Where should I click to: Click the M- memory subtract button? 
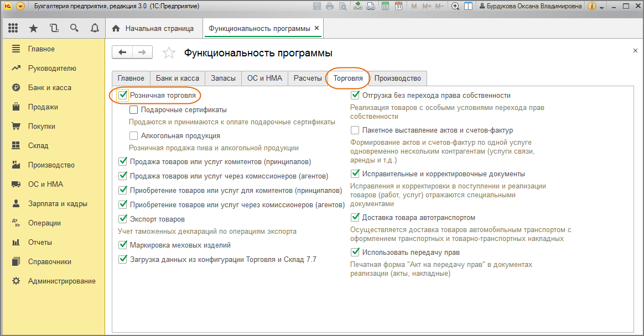[439, 6]
